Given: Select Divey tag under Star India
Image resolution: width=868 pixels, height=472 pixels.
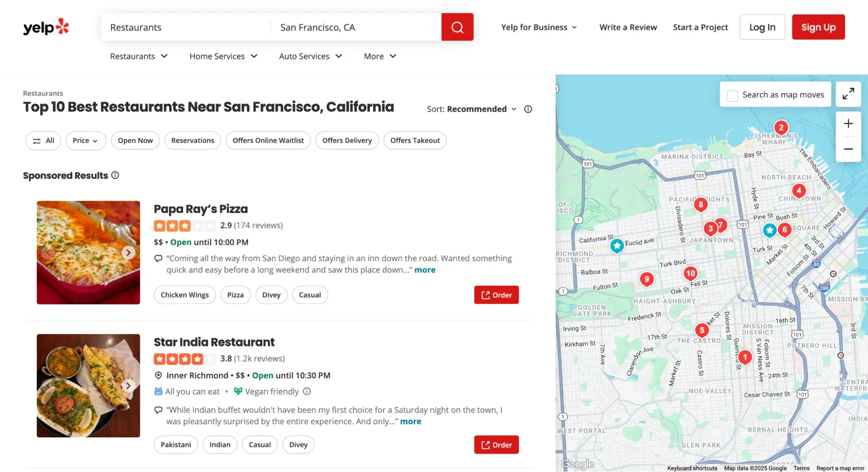Looking at the screenshot, I should coord(298,445).
